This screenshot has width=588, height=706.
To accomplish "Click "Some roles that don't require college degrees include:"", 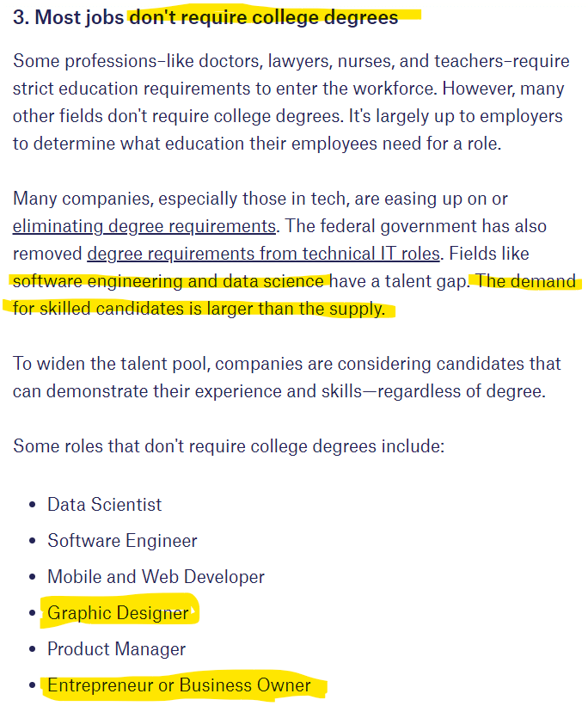I will coord(228,446).
